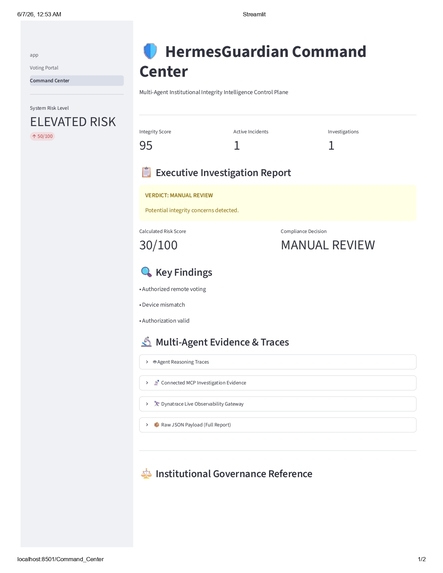Click the System Risk Level label
This screenshot has width=443, height=573.
click(49, 108)
